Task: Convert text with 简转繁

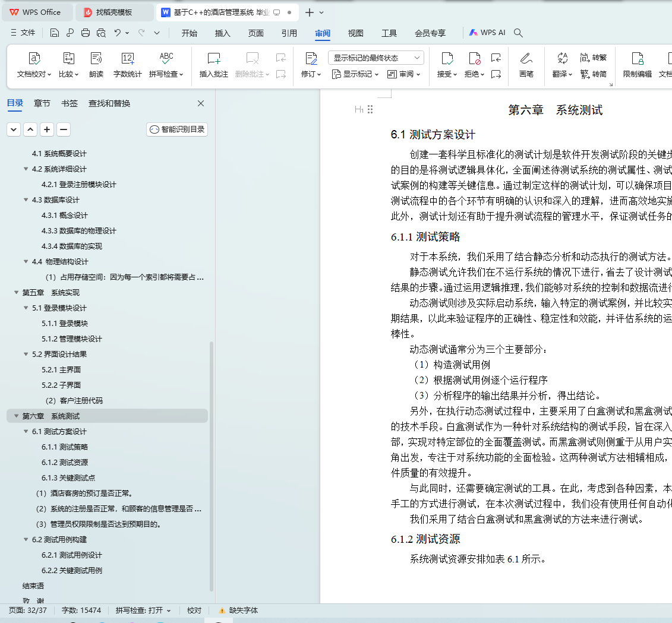Action: pyautogui.click(x=593, y=58)
